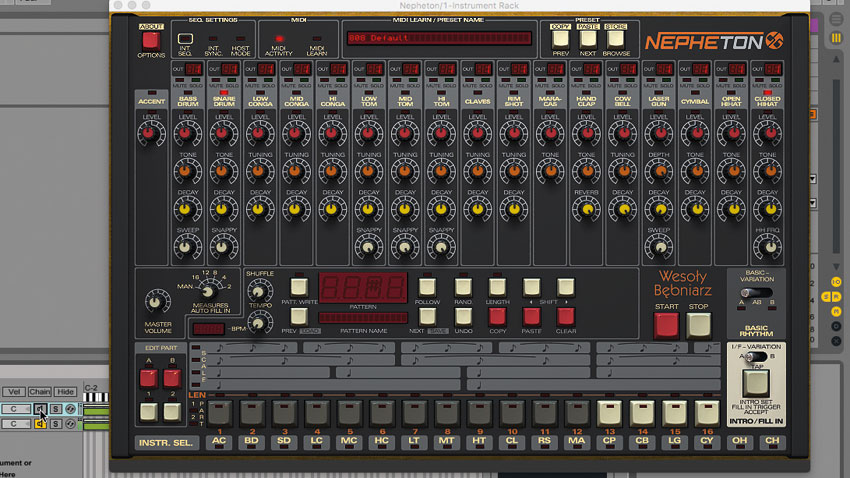This screenshot has height=478, width=850.
Task: Flip the BASIC-VARIATION A/AB/B switch
Action: tap(756, 293)
